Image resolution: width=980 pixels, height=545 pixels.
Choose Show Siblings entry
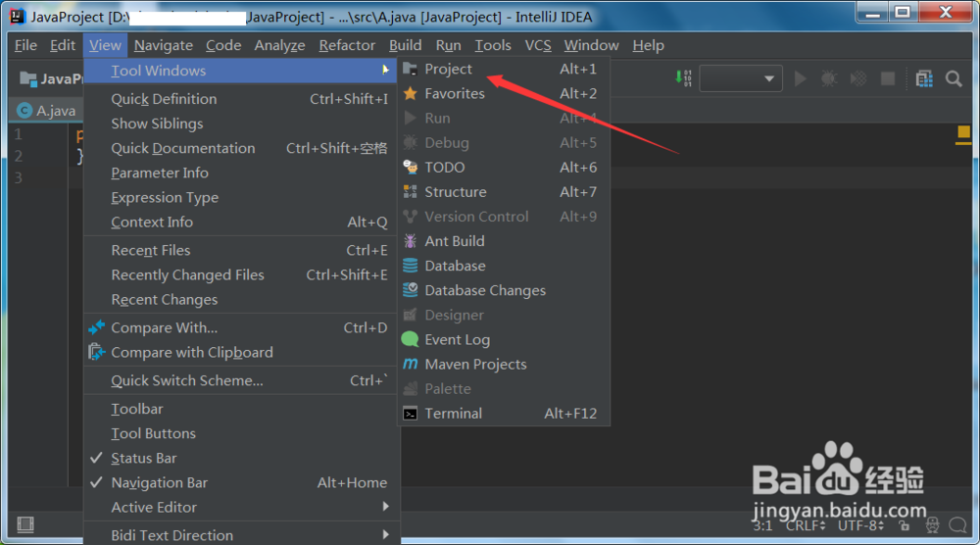pyautogui.click(x=241, y=124)
